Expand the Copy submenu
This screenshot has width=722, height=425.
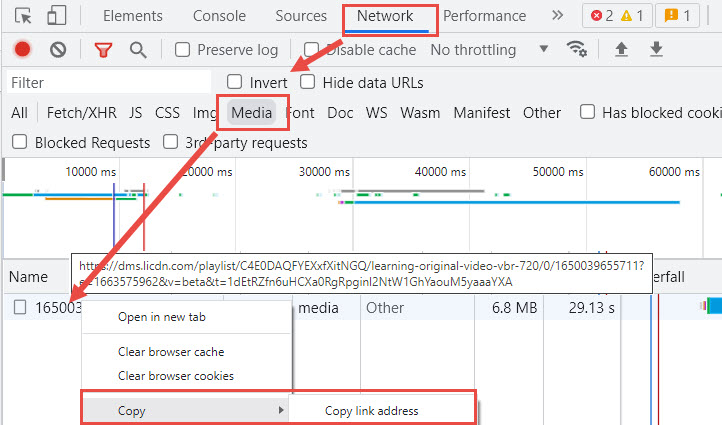pos(185,410)
